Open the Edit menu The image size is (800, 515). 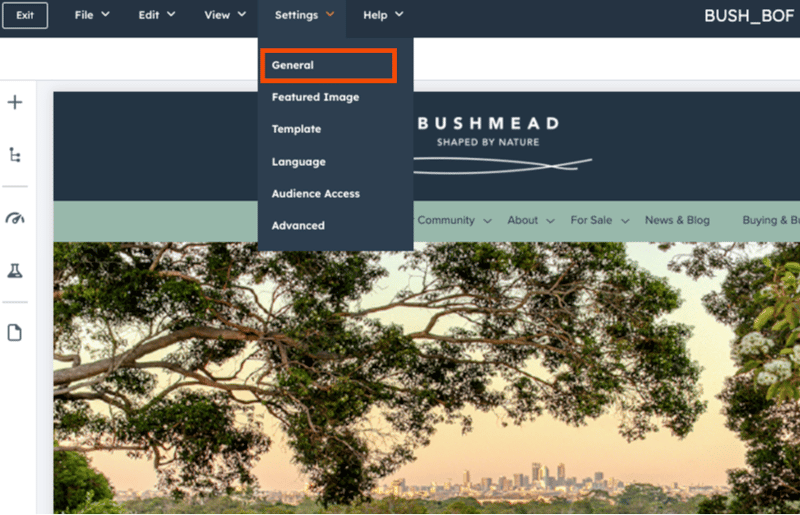(157, 15)
